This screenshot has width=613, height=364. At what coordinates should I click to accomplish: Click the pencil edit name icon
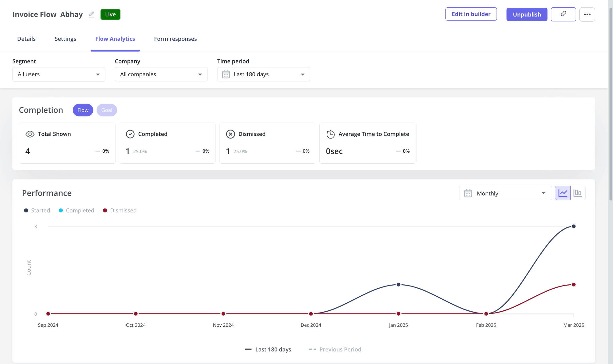[91, 14]
